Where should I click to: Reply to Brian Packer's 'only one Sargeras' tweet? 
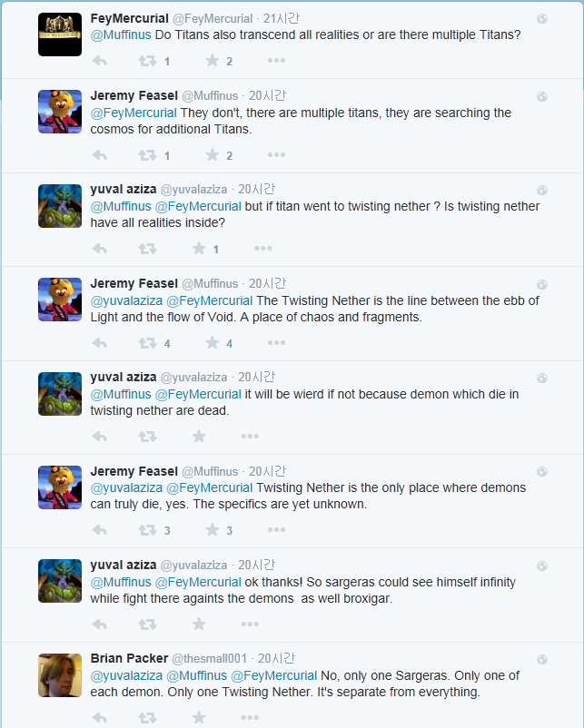tap(100, 718)
